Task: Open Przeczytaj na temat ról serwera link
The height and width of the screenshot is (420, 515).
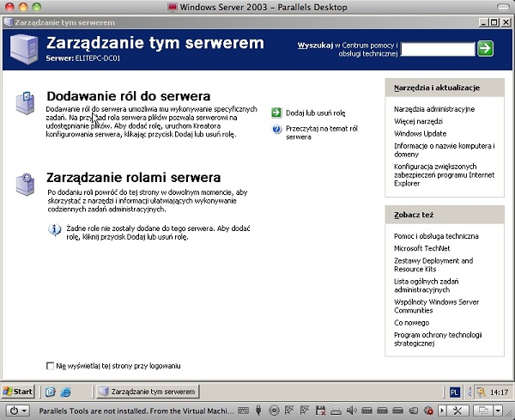Action: coord(322,133)
